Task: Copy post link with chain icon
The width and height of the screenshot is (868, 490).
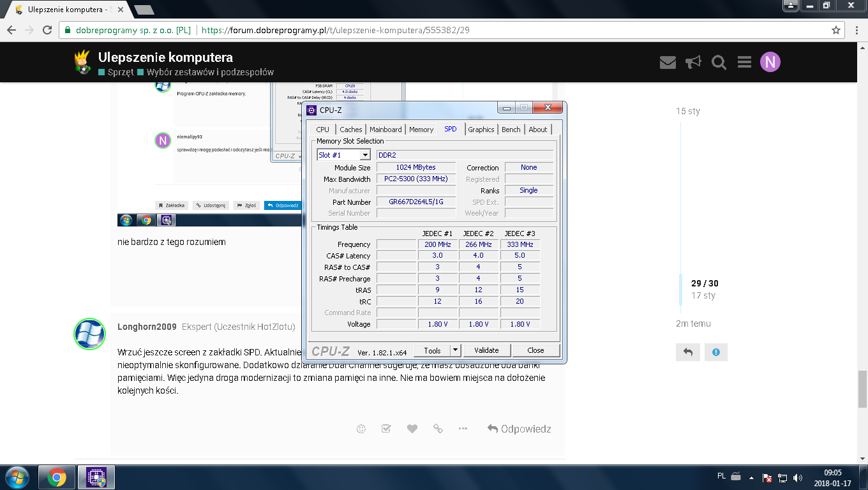Action: (x=438, y=429)
